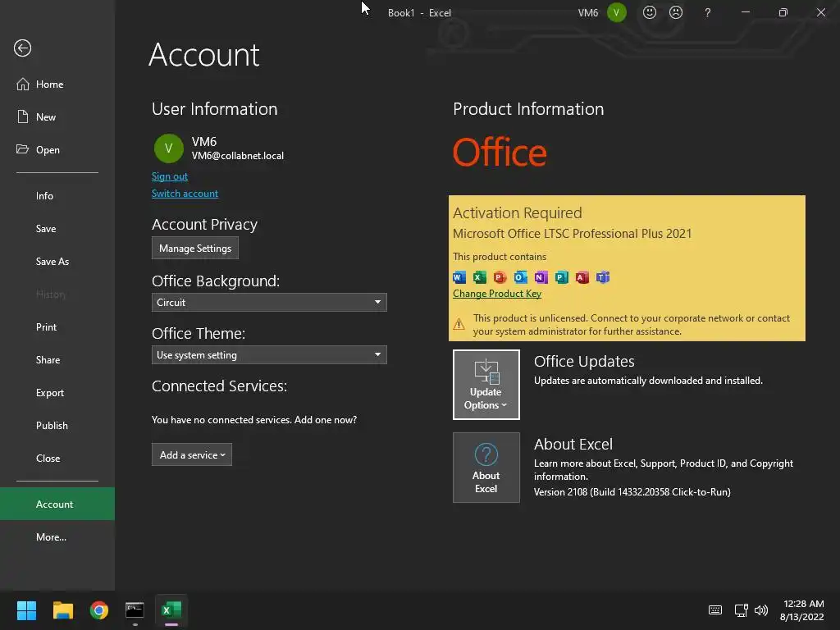Viewport: 840px width, 630px height.
Task: Click the OneNote icon in product list
Action: (541, 277)
